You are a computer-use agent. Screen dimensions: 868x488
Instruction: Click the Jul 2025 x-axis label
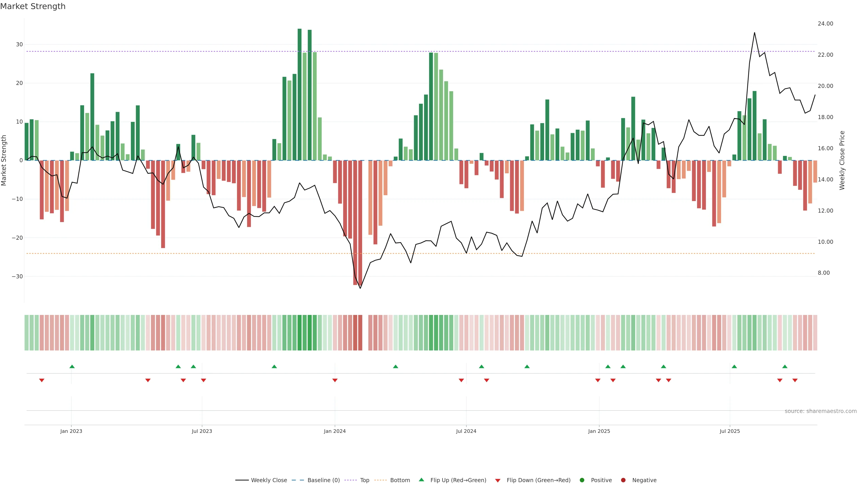click(x=729, y=431)
